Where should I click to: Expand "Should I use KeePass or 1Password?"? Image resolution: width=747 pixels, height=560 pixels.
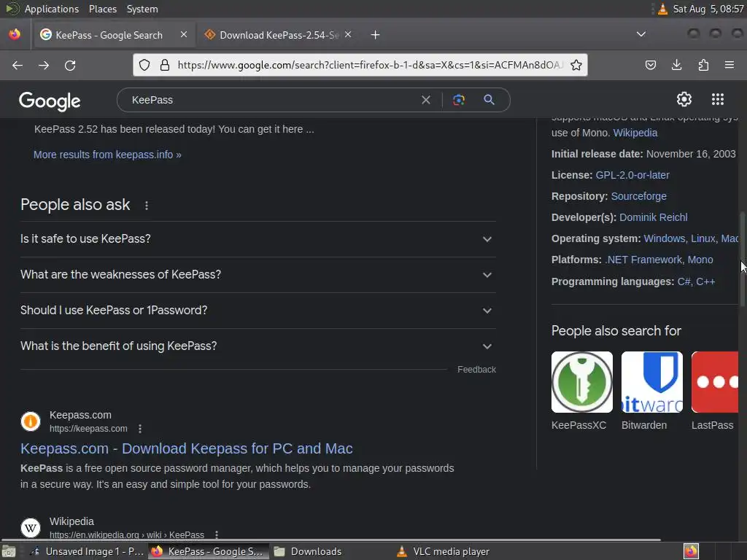pos(258,311)
